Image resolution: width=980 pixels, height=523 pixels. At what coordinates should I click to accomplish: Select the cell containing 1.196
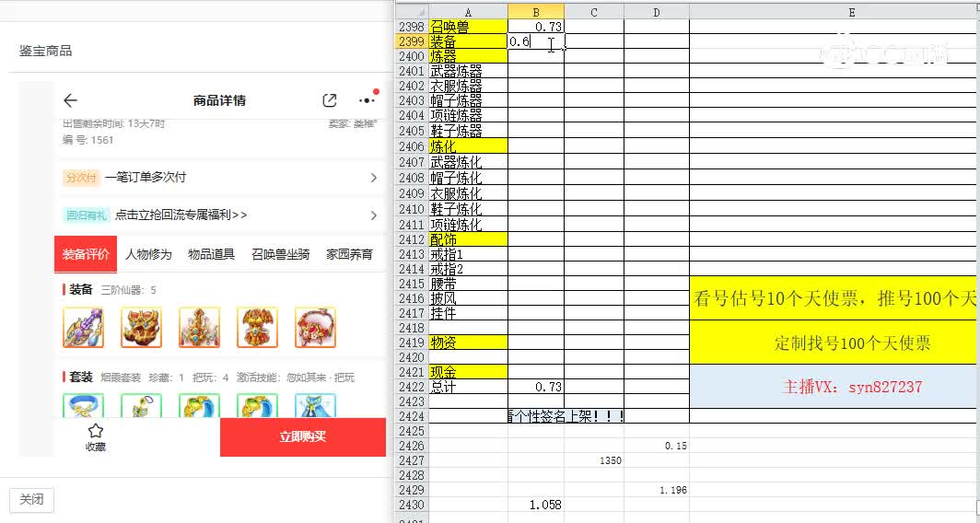tap(657, 491)
